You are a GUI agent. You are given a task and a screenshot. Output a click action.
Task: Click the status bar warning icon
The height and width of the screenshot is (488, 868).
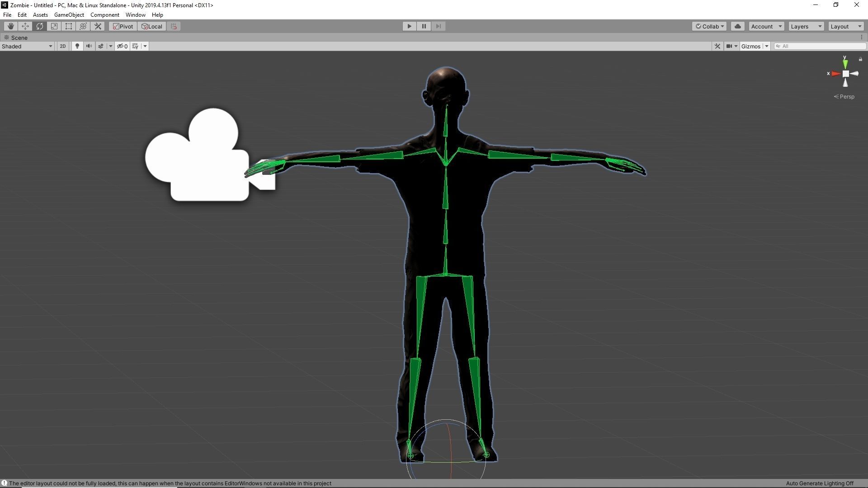(x=4, y=483)
